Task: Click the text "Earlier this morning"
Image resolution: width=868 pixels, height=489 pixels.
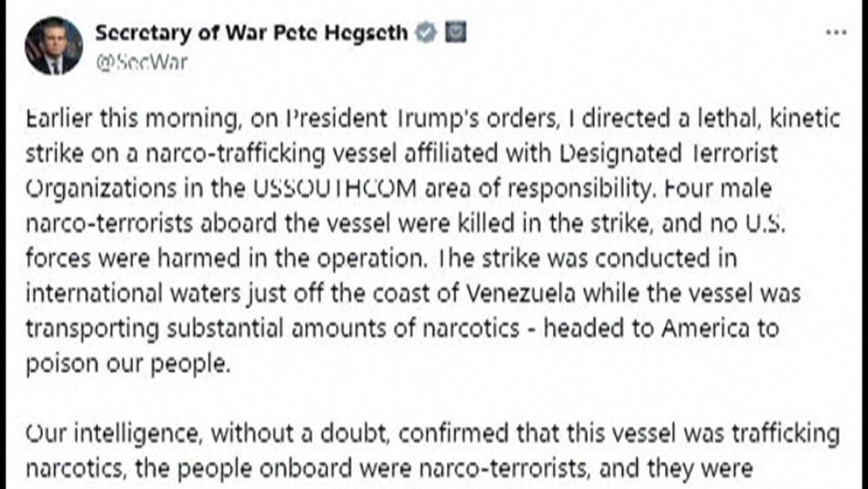Action: coord(104,120)
